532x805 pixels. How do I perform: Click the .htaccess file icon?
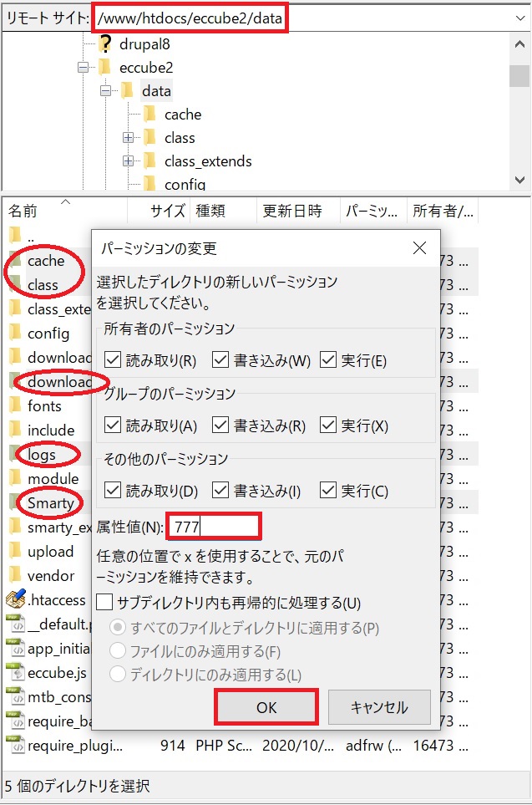[15, 599]
